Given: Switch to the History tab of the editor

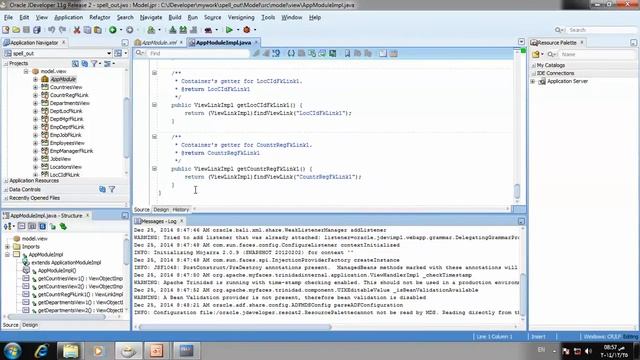Looking at the screenshot, I should point(180,209).
